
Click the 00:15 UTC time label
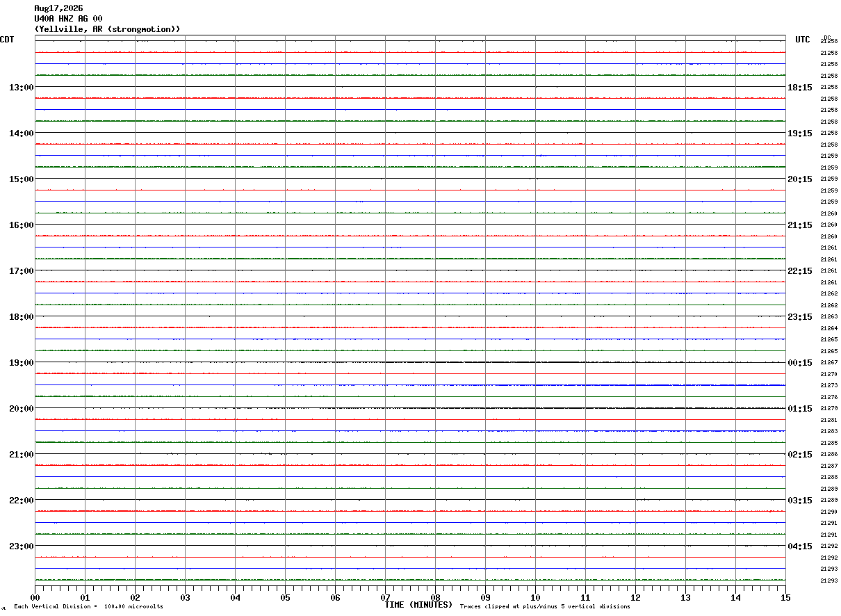(x=799, y=363)
